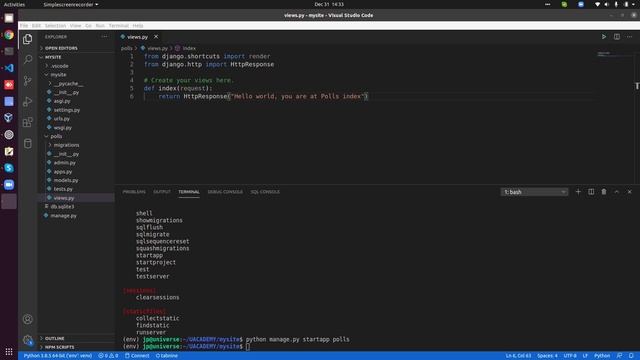
Task: Open the editor More Actions ellipsis
Action: click(x=629, y=37)
